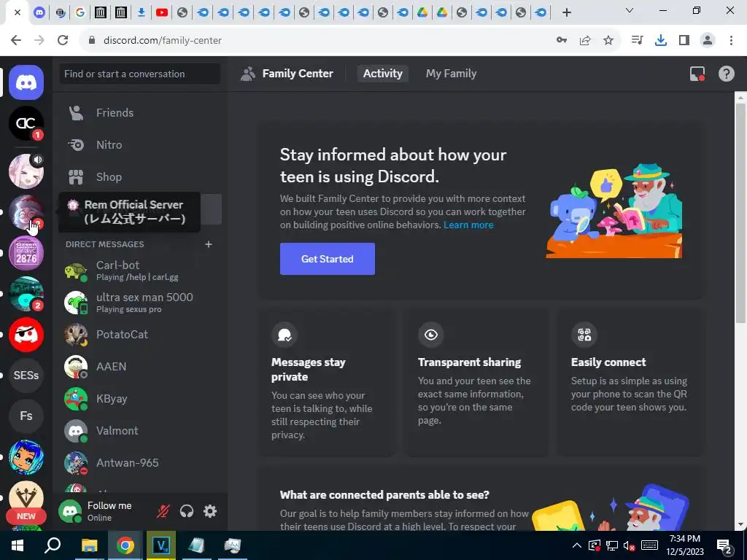747x560 pixels.
Task: Go to Friends page
Action: 140,113
